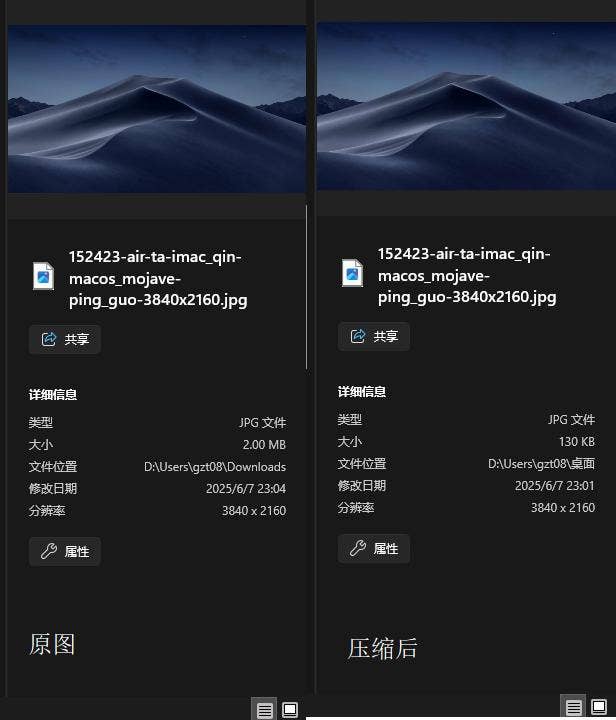Switch to large thumbnails view in right window
The image size is (616, 720).
pyautogui.click(x=599, y=706)
